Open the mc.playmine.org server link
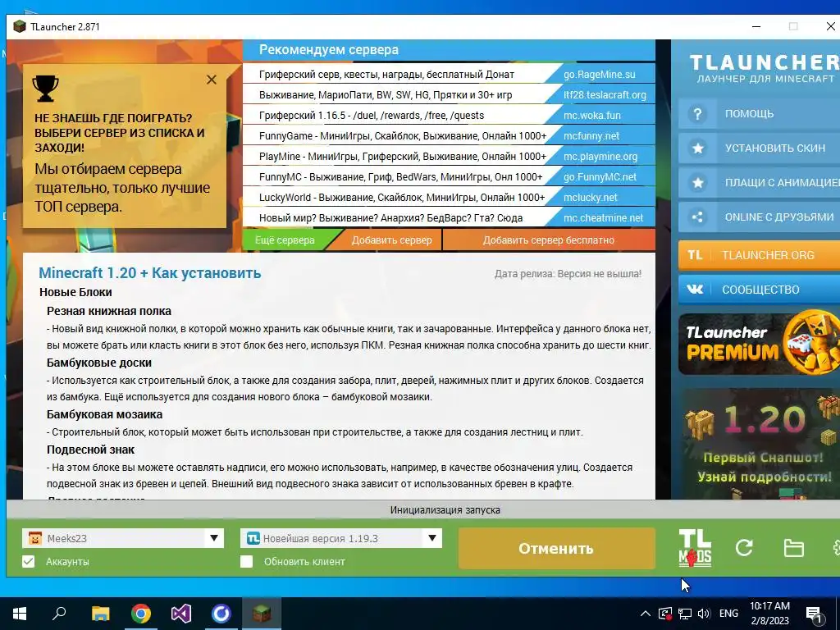 [600, 157]
